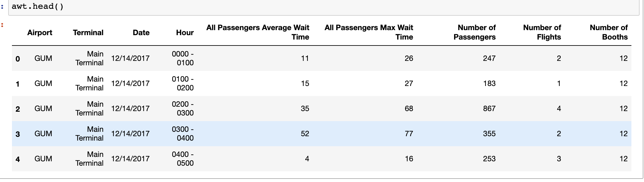Click max wait time value 77

coord(409,134)
